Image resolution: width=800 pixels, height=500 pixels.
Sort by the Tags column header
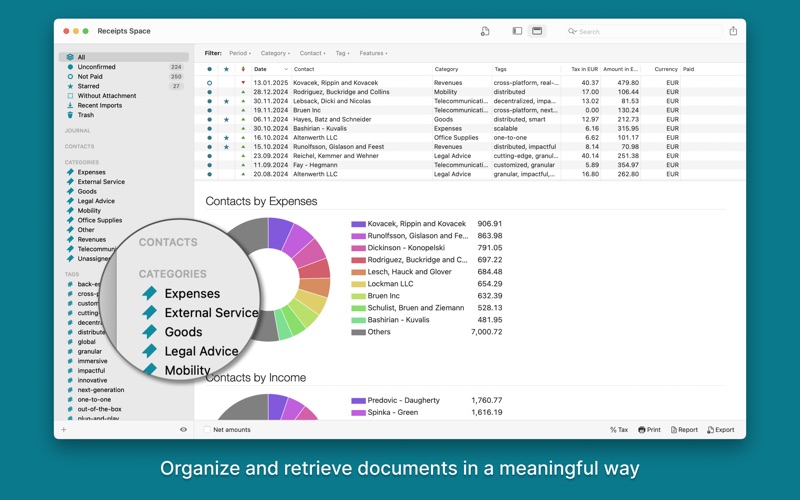526,69
